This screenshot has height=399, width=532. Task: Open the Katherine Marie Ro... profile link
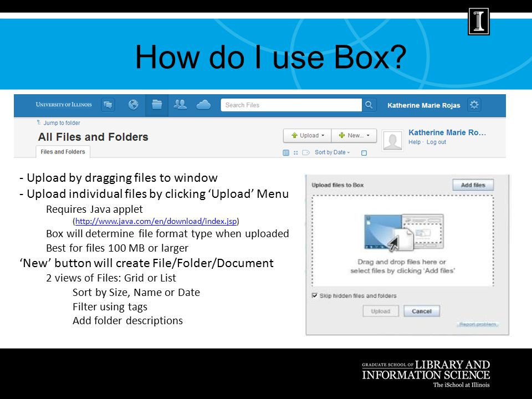point(447,132)
